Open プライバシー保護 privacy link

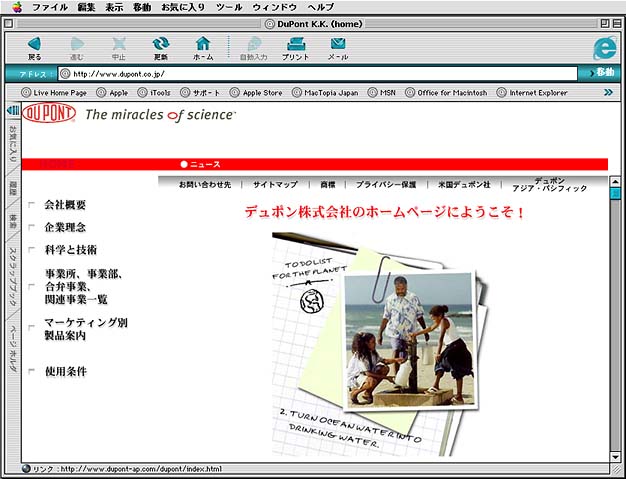(x=386, y=185)
